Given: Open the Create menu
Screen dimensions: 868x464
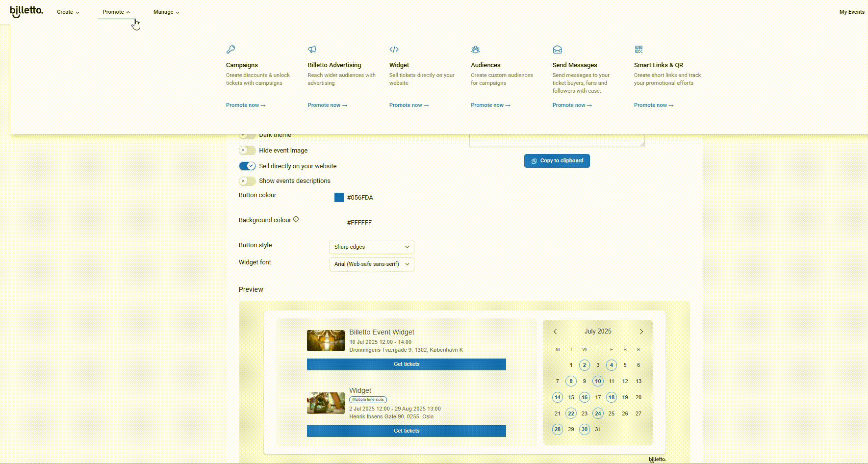Looking at the screenshot, I should (x=68, y=12).
